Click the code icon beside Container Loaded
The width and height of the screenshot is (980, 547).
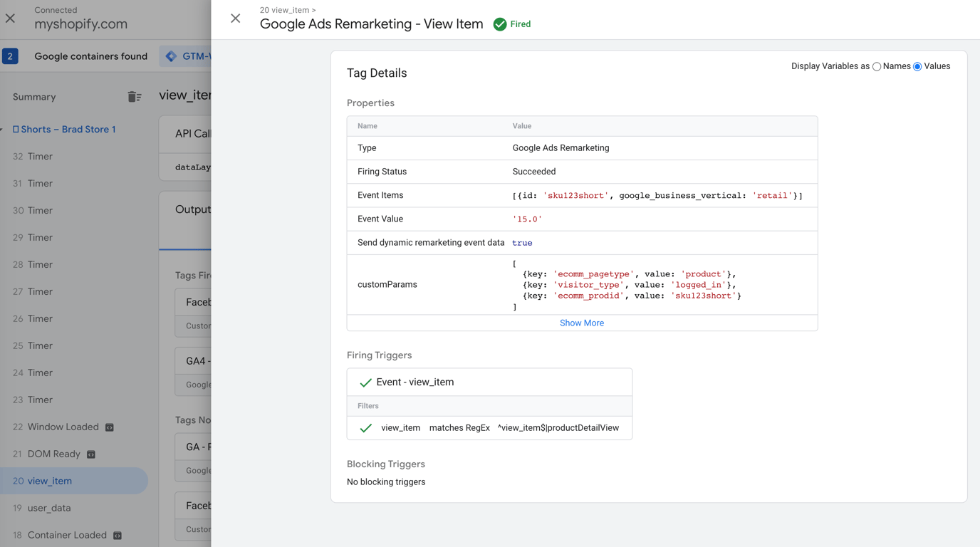[118, 536]
